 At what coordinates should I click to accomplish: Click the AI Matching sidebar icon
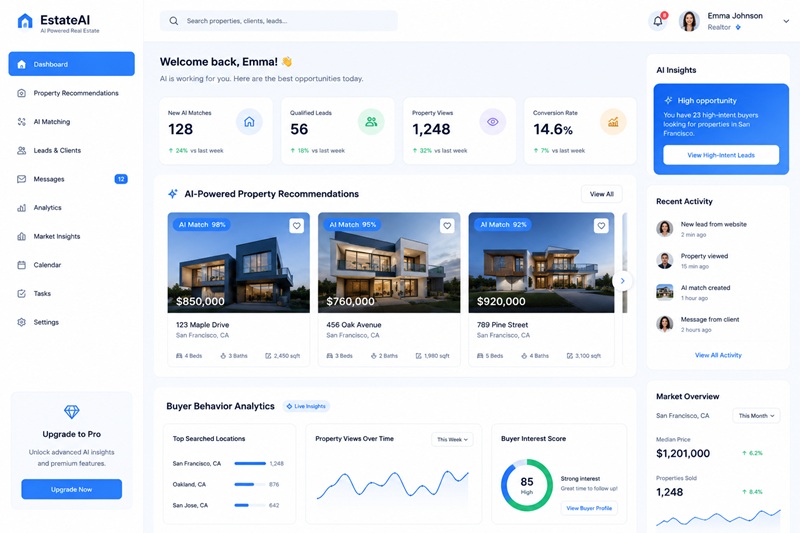(x=21, y=121)
